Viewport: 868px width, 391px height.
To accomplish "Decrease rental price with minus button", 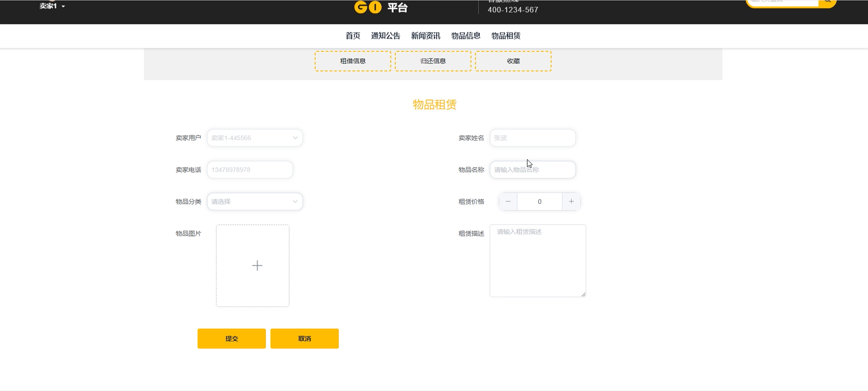I will tap(508, 202).
